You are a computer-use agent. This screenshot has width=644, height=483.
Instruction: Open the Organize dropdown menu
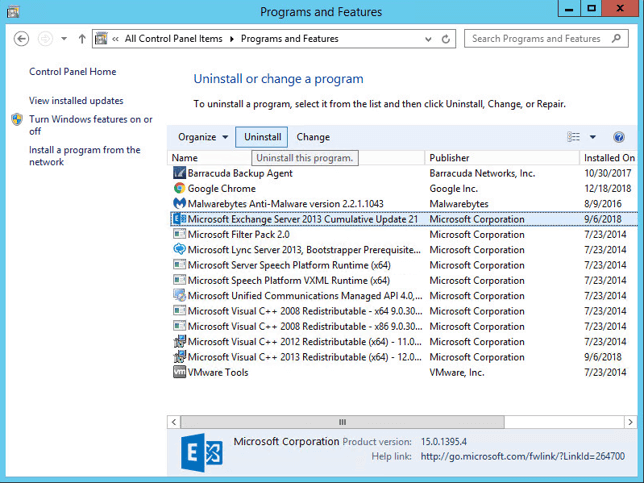(x=203, y=137)
